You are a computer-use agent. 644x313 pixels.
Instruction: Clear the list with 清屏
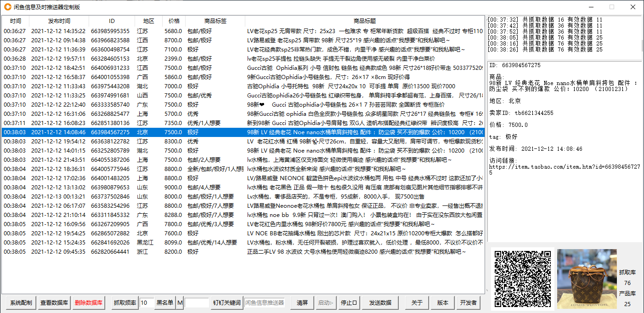point(302,303)
